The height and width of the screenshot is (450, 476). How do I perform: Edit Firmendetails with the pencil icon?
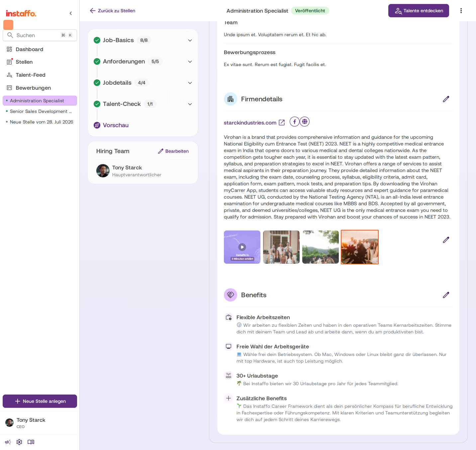446,99
